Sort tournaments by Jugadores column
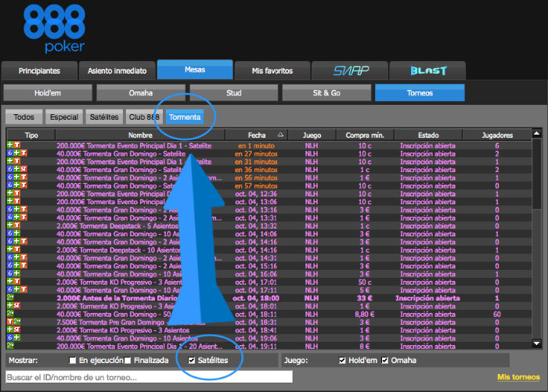 click(x=497, y=135)
